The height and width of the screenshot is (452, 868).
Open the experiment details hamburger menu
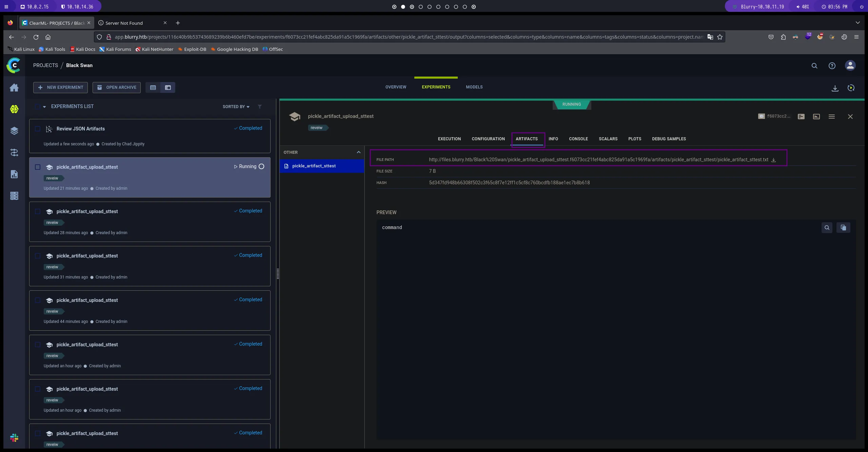point(831,117)
